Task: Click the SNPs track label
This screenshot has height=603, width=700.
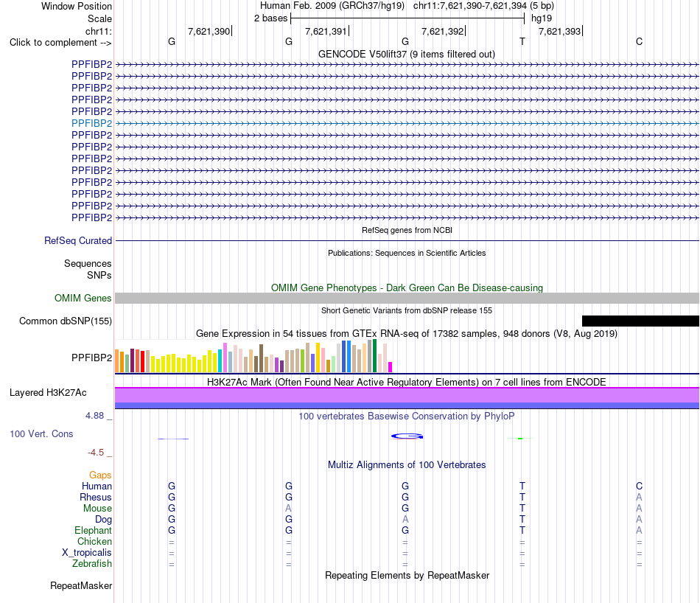Action: pyautogui.click(x=99, y=275)
